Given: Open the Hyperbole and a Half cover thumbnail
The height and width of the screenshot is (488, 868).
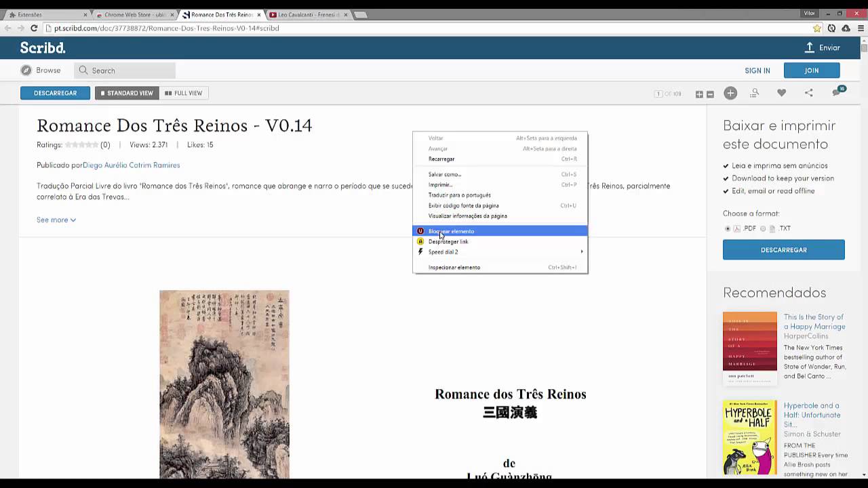Looking at the screenshot, I should (x=749, y=437).
